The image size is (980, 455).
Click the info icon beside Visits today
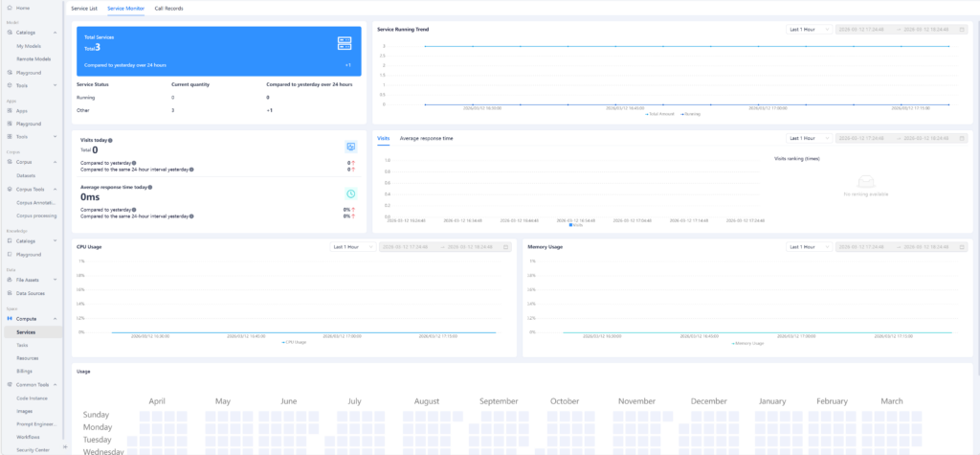pyautogui.click(x=108, y=141)
